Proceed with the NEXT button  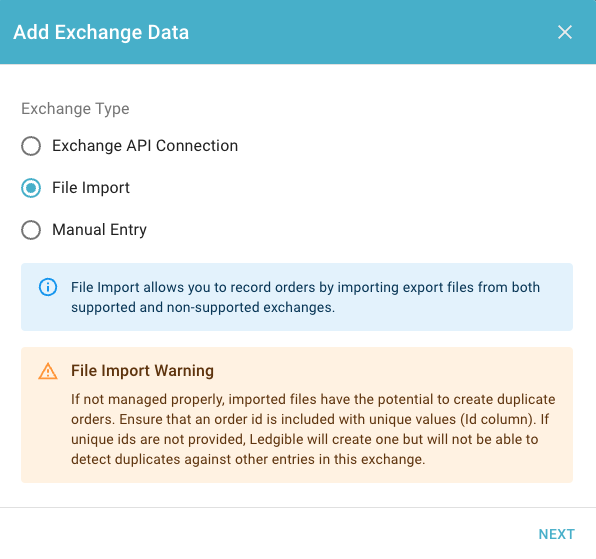coord(556,534)
